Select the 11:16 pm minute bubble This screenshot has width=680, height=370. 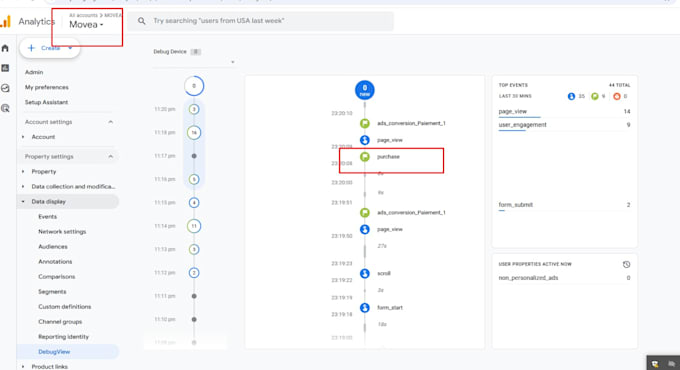pyautogui.click(x=194, y=179)
